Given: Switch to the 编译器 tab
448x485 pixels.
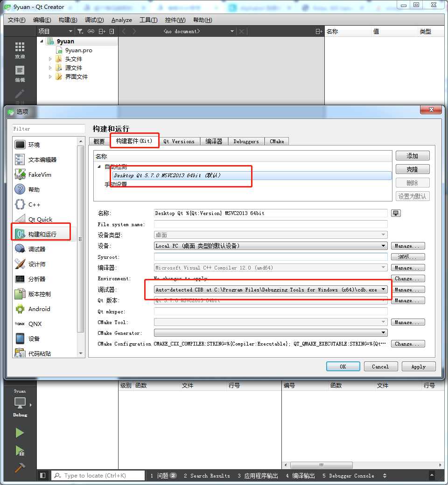Looking at the screenshot, I should click(x=214, y=141).
